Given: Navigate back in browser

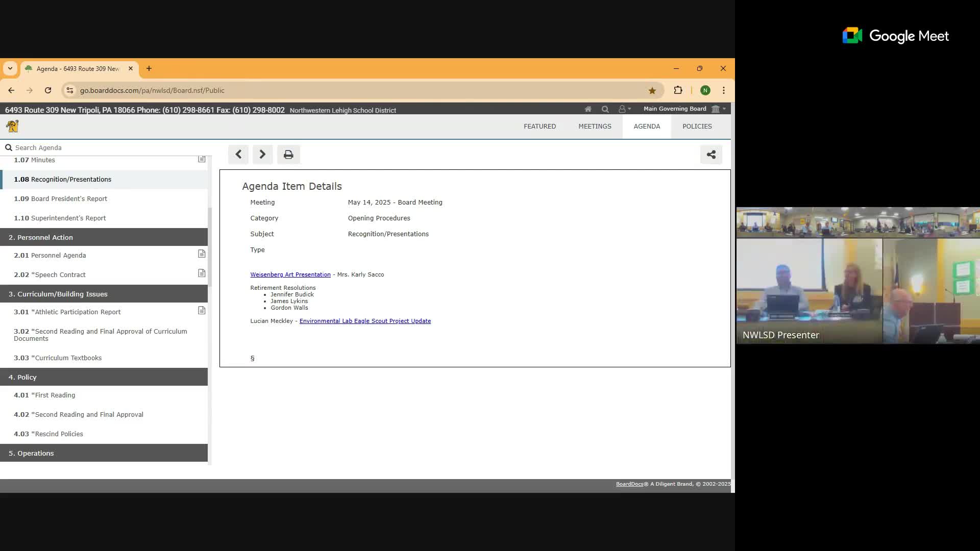Looking at the screenshot, I should click(11, 90).
